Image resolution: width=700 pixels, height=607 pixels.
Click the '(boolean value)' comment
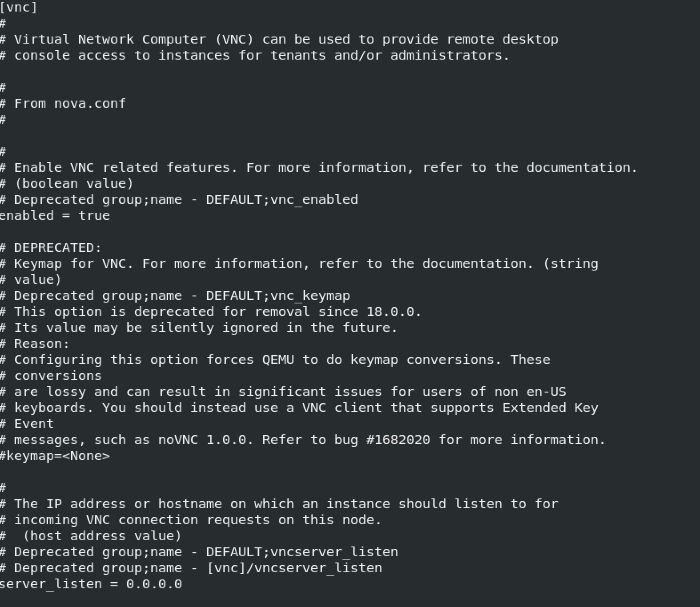point(74,184)
